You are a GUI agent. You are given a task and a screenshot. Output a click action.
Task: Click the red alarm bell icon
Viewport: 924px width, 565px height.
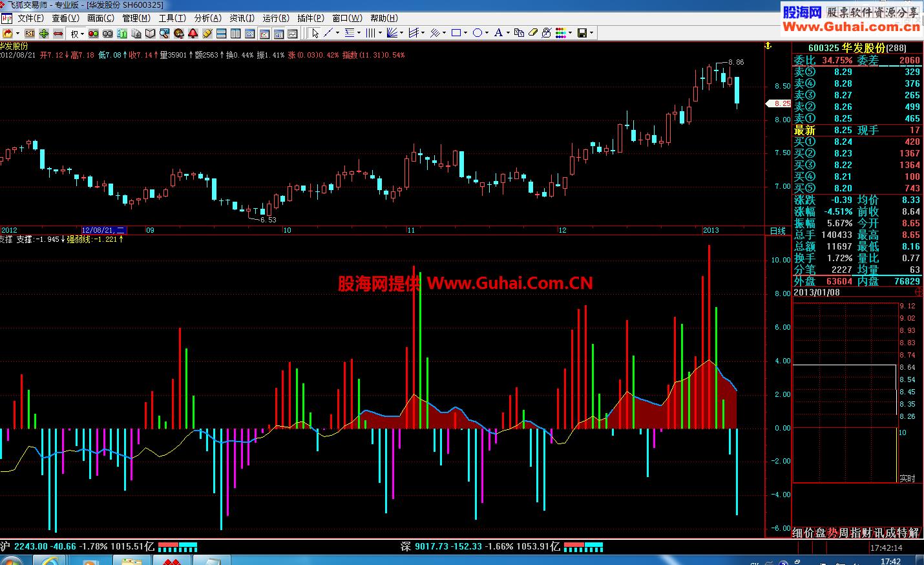[193, 33]
